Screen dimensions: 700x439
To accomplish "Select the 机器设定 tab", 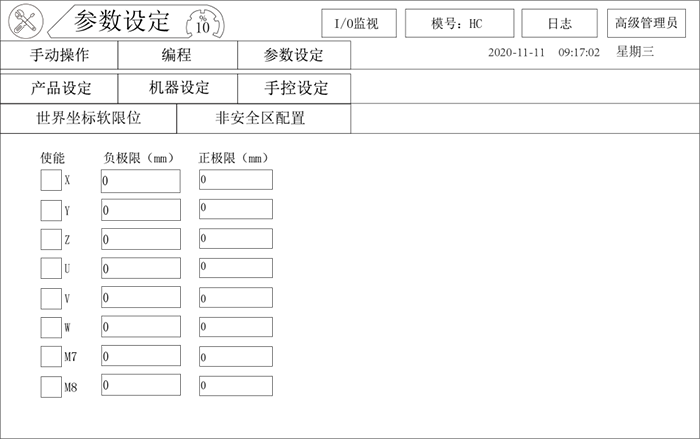I will tap(178, 88).
